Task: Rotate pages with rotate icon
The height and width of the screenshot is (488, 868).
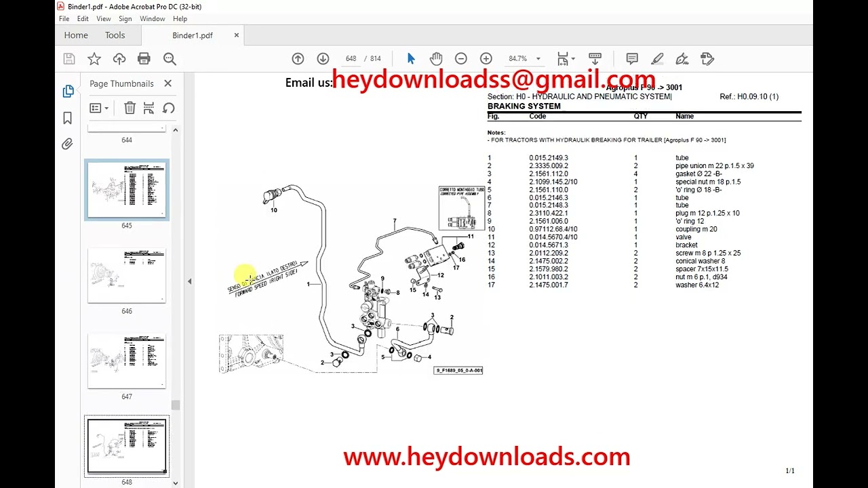Action: tap(169, 108)
